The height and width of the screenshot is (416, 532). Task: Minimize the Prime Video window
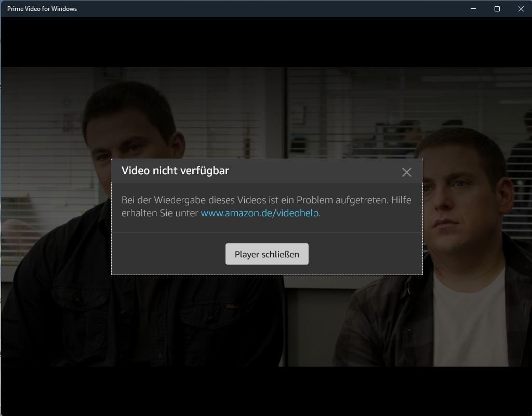473,9
